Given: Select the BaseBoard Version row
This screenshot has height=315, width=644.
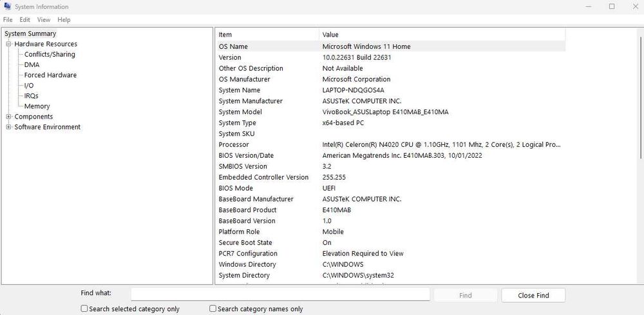Looking at the screenshot, I should pos(391,220).
